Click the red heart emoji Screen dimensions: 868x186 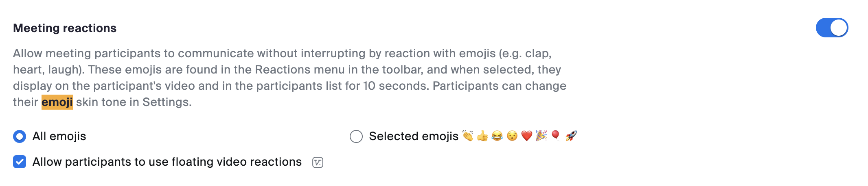click(x=526, y=136)
